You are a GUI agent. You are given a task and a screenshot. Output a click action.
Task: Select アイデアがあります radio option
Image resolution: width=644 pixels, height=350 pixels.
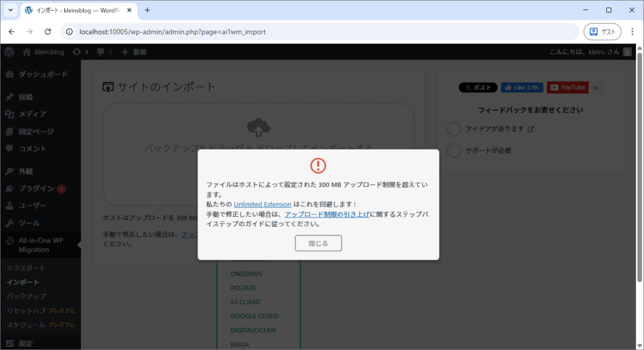coord(453,129)
